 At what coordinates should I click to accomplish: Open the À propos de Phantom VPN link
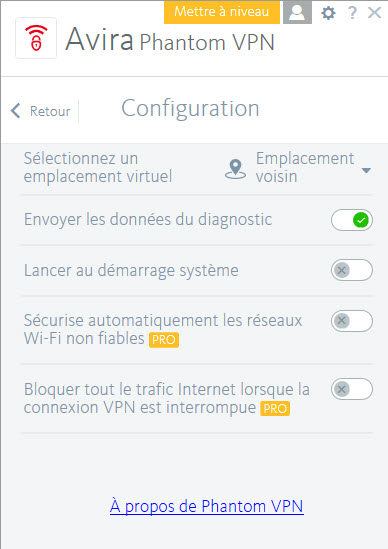[207, 506]
